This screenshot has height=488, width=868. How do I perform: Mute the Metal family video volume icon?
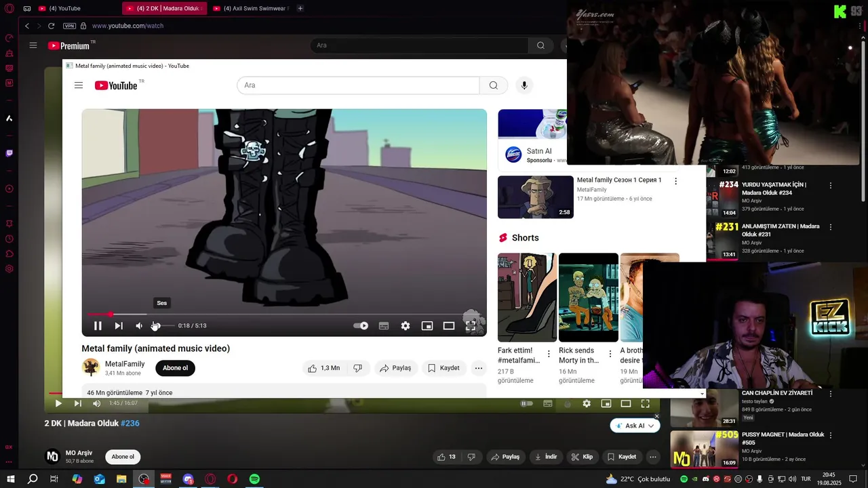(139, 326)
